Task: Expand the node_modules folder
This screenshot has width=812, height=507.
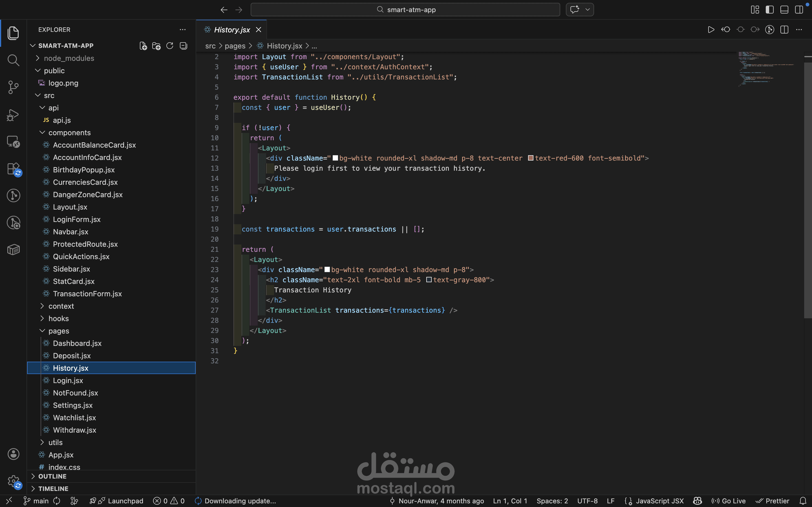Action: click(x=69, y=58)
